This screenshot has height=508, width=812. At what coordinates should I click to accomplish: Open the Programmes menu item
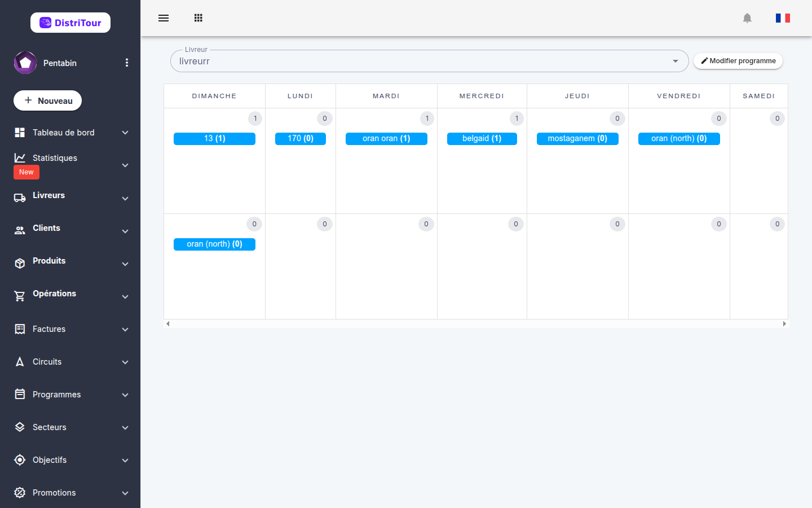pyautogui.click(x=70, y=395)
